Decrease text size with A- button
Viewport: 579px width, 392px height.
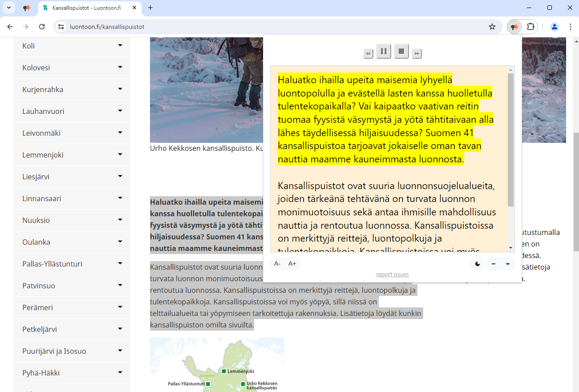277,264
